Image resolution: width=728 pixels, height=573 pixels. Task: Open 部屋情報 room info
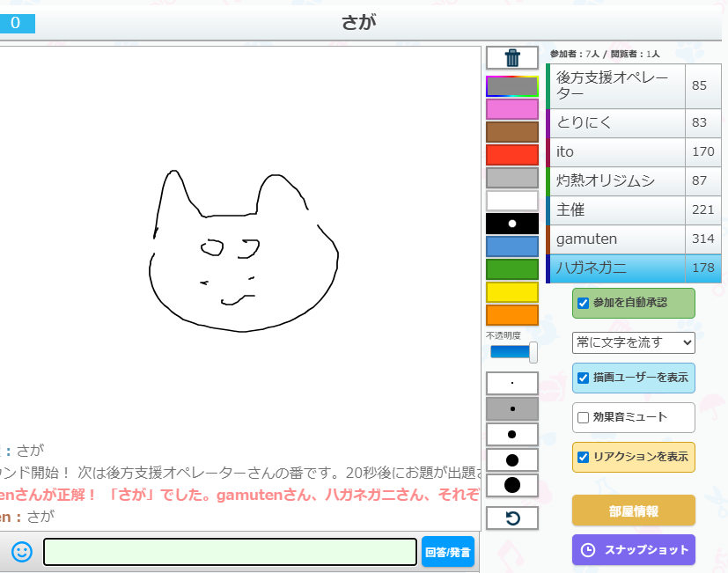click(633, 511)
